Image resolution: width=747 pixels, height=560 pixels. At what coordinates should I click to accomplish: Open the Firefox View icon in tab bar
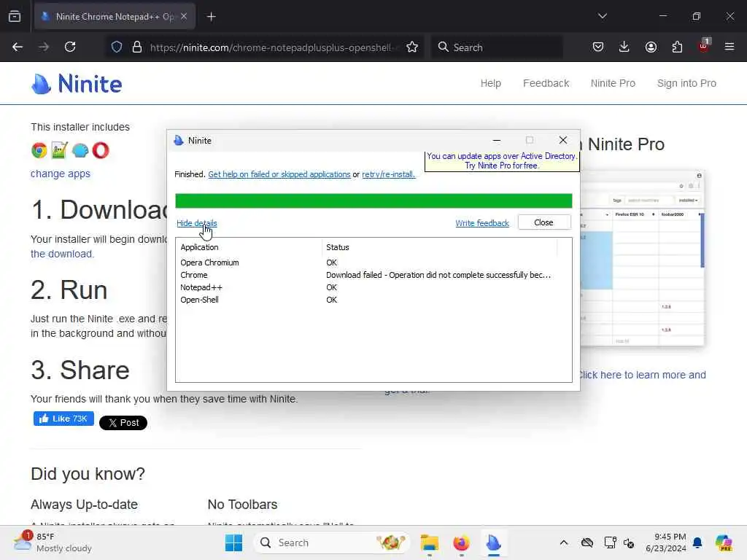(15, 17)
